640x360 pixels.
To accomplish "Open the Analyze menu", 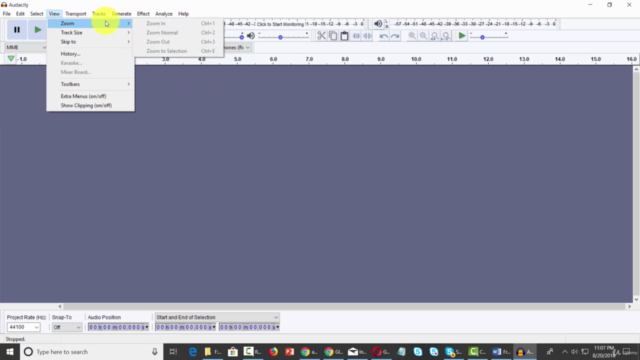I will pyautogui.click(x=164, y=14).
